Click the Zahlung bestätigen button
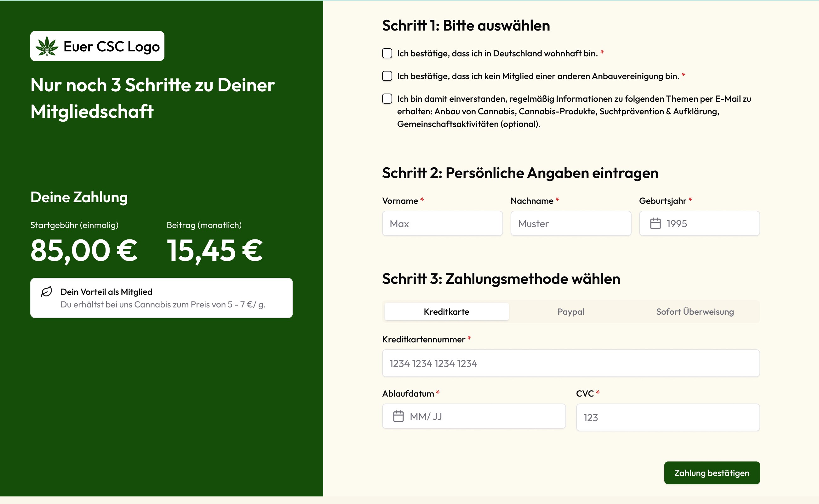 (x=712, y=473)
